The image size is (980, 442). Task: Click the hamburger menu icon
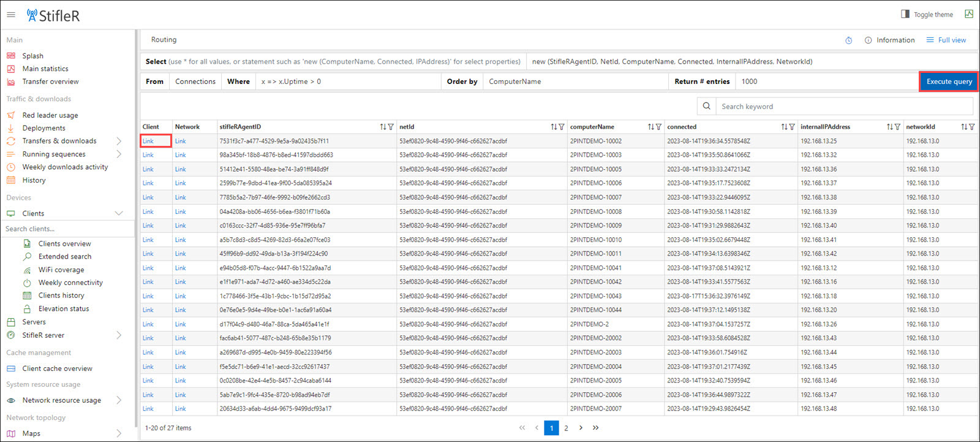click(x=11, y=15)
